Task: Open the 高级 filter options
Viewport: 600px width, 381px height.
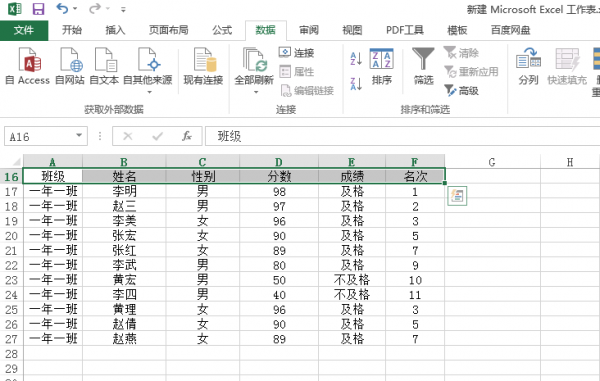Action: coord(461,91)
